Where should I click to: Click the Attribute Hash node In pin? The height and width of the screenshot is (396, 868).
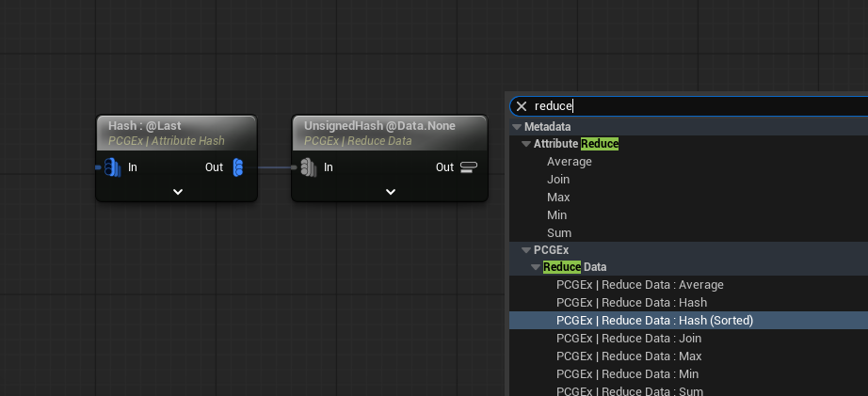112,167
